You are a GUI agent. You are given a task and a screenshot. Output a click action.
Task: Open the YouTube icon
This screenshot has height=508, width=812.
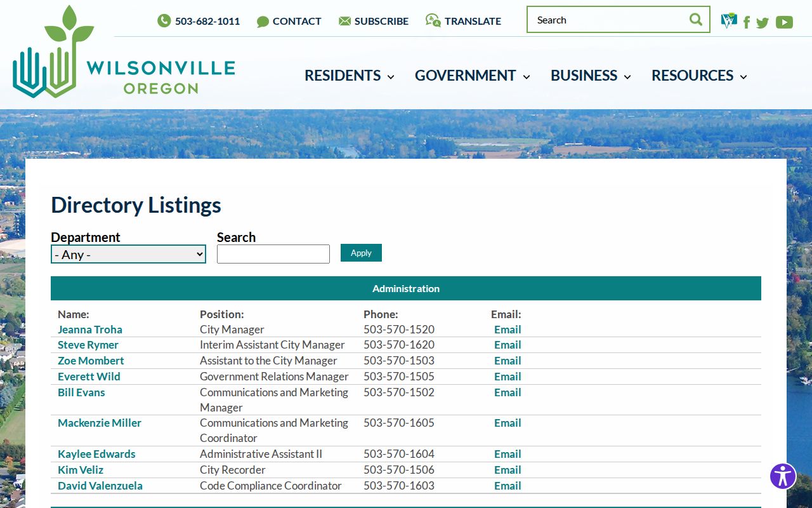pos(784,22)
